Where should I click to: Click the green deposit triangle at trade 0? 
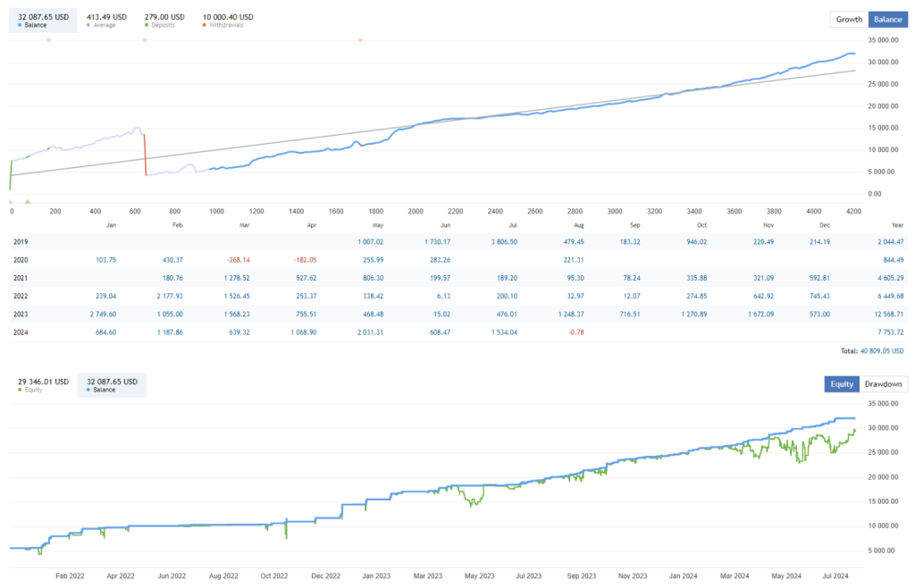11,201
